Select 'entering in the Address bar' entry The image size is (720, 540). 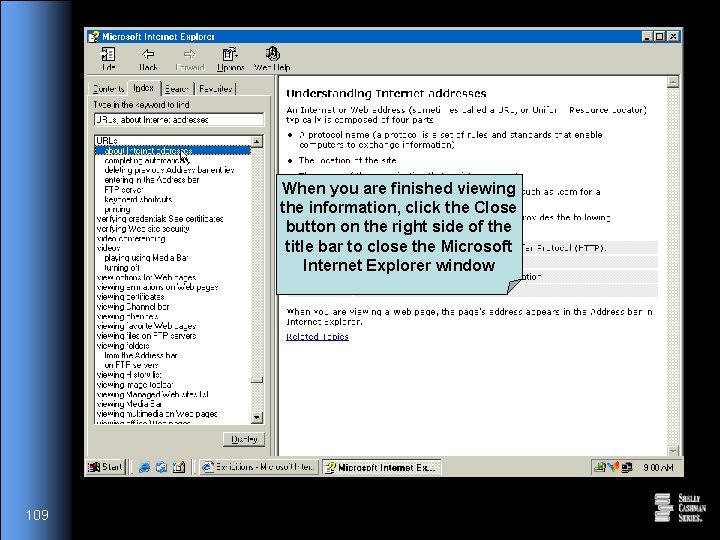click(x=152, y=180)
